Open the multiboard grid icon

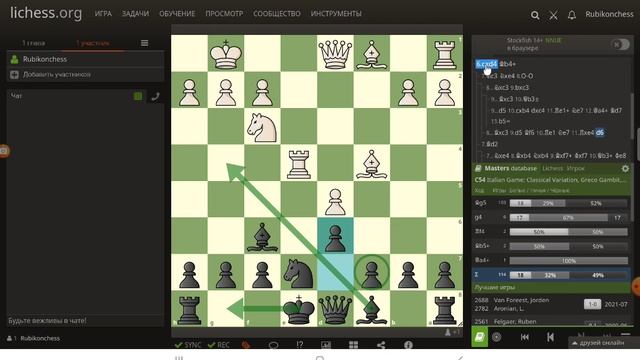click(x=353, y=345)
